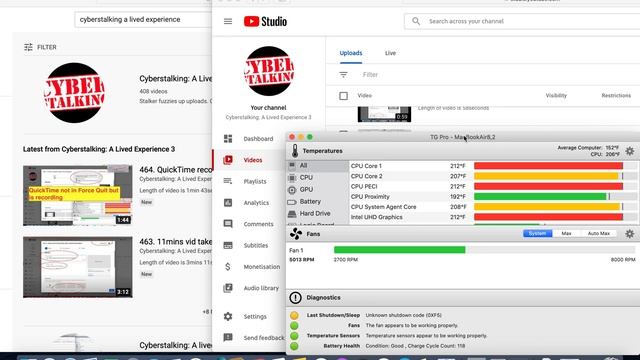Switch fan mode to System

coord(537,233)
